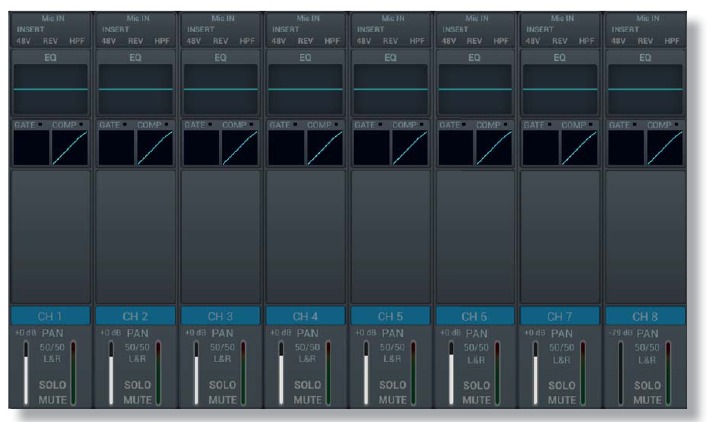
Task: Toggle REV phase reverse on CH 2
Action: (x=136, y=41)
